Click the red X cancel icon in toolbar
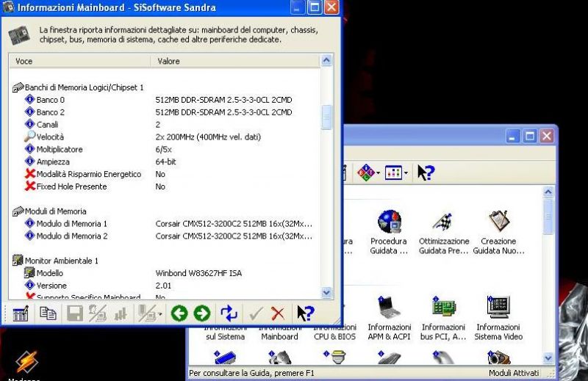The image size is (588, 381). click(x=278, y=313)
